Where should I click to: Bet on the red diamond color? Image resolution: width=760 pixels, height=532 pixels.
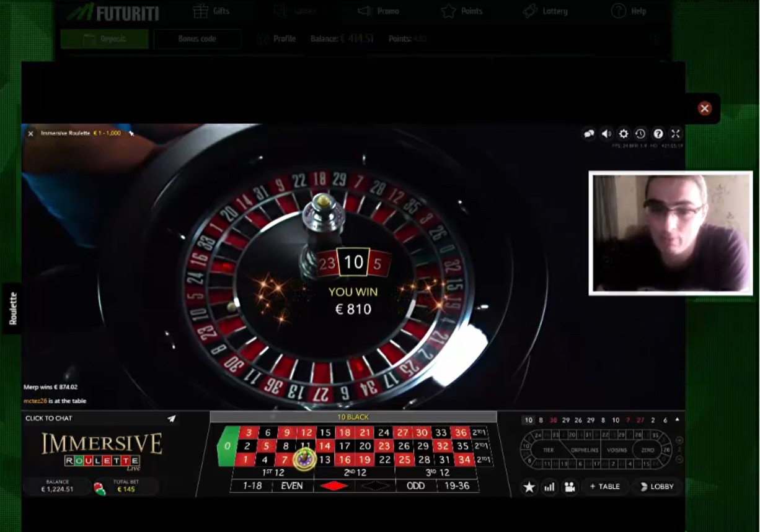coord(334,486)
